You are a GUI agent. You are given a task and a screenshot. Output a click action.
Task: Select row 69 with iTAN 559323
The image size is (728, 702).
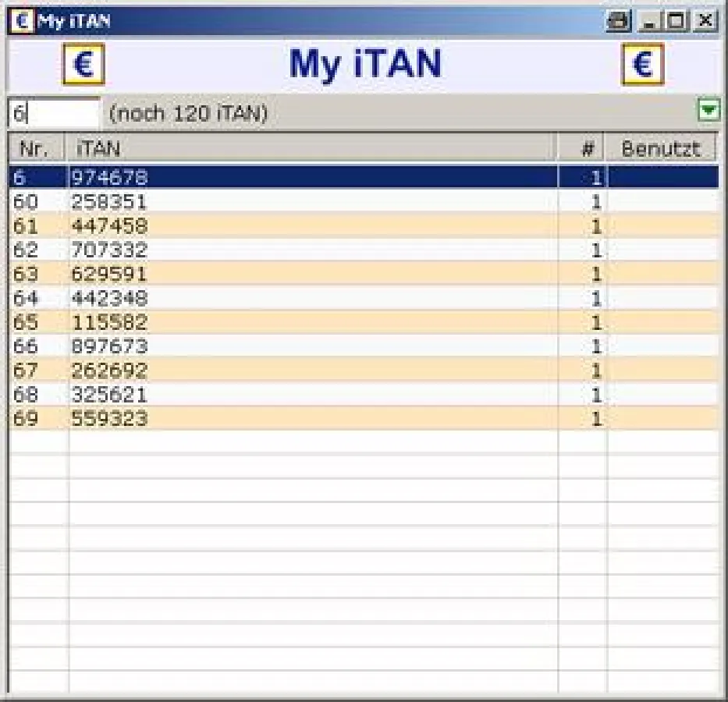tap(234, 419)
